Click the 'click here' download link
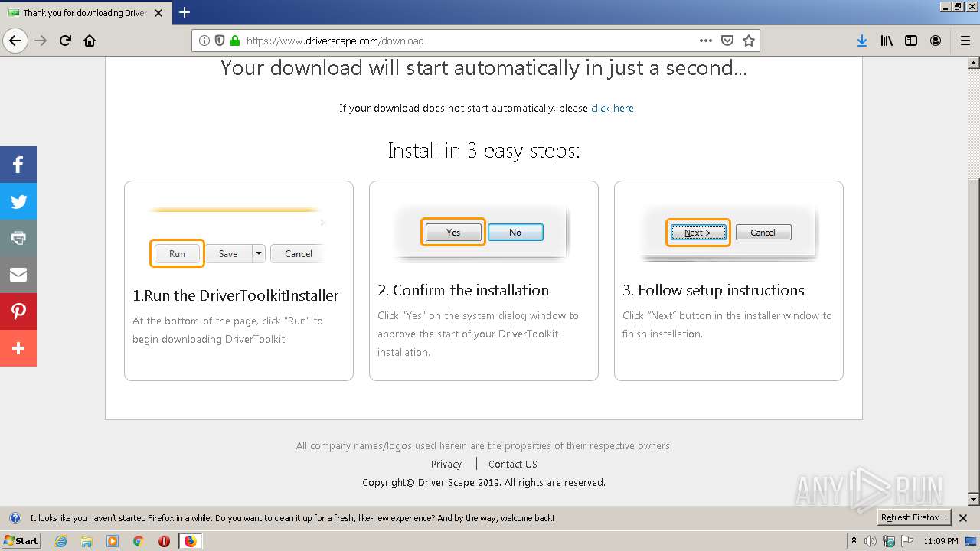The width and height of the screenshot is (980, 551). [x=612, y=108]
